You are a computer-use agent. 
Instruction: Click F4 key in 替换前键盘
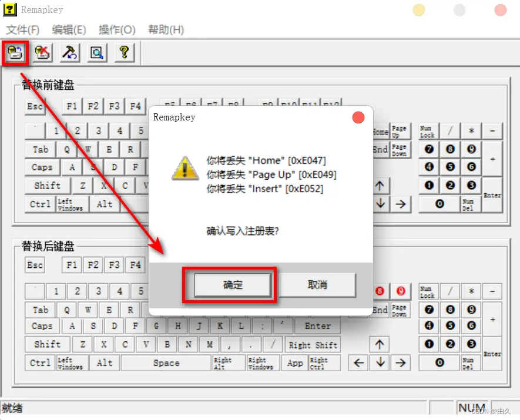(135, 106)
